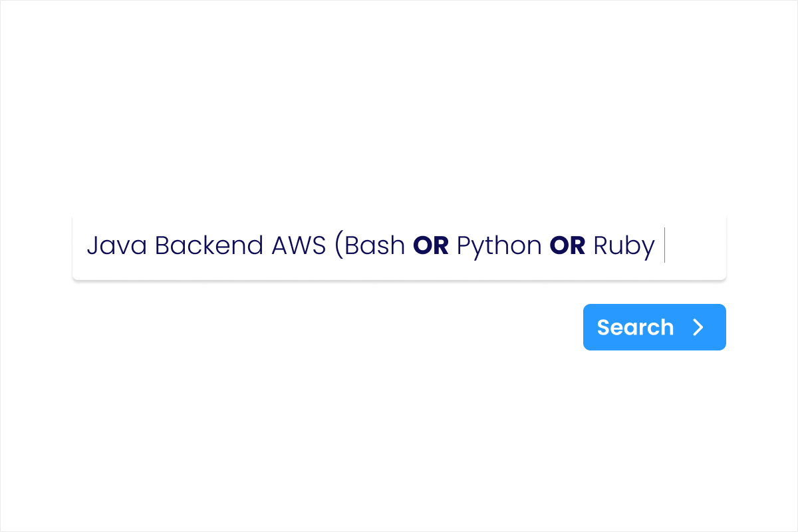The image size is (798, 532).
Task: Click the word "Ruby" in the query
Action: point(624,246)
